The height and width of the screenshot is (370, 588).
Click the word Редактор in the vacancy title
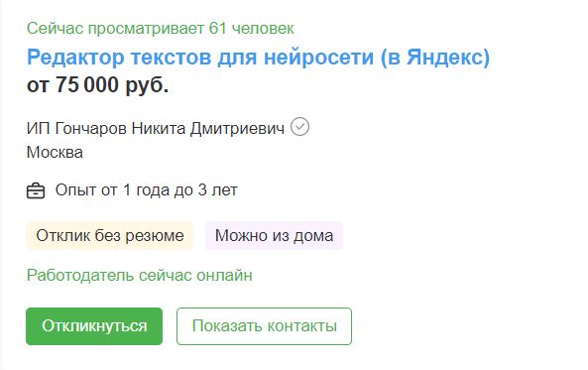75,58
